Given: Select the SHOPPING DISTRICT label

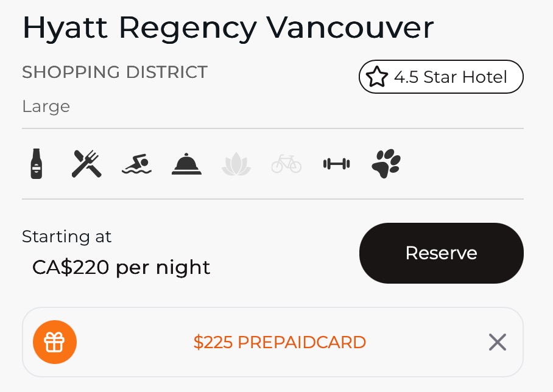Looking at the screenshot, I should tap(114, 72).
